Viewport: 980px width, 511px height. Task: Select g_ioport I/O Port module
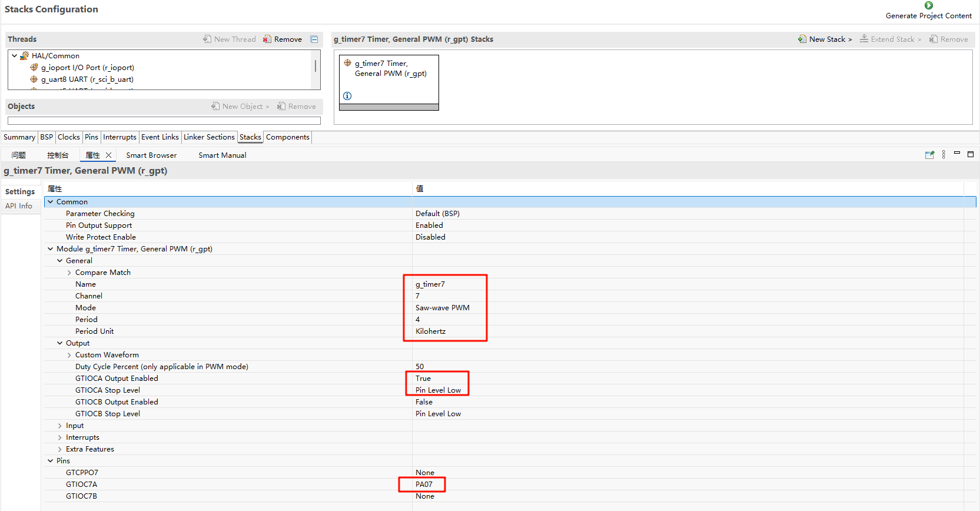point(87,68)
